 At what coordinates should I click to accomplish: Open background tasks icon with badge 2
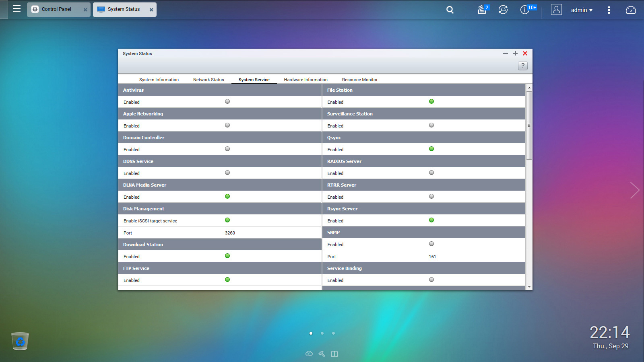[x=483, y=10]
